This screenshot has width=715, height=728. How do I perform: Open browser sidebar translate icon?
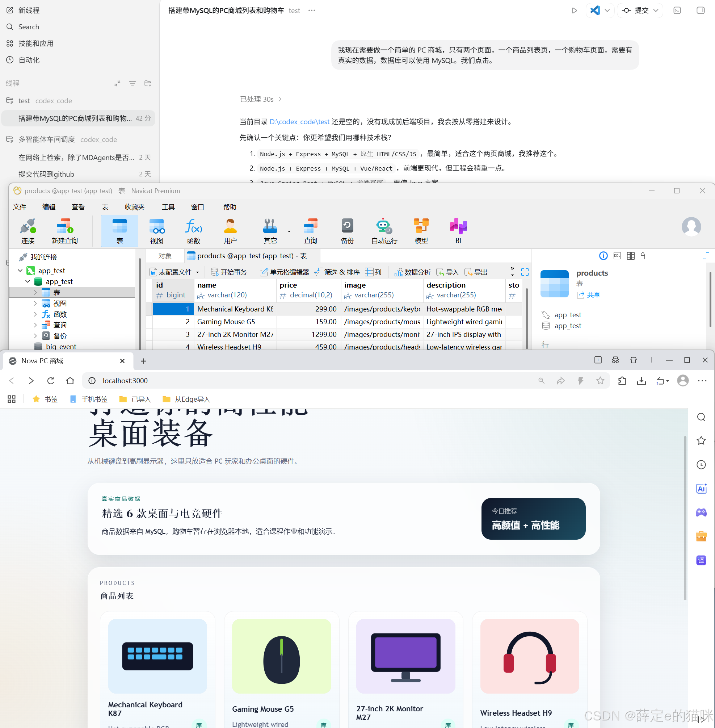click(701, 560)
